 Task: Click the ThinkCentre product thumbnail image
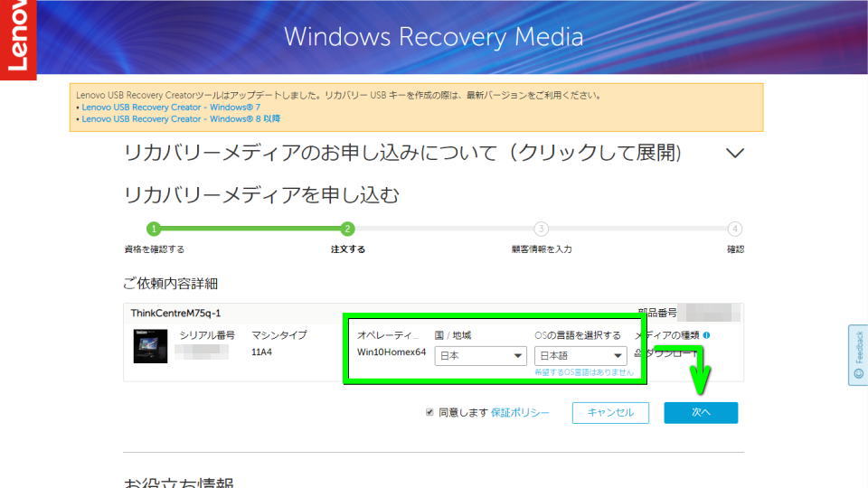pos(150,346)
